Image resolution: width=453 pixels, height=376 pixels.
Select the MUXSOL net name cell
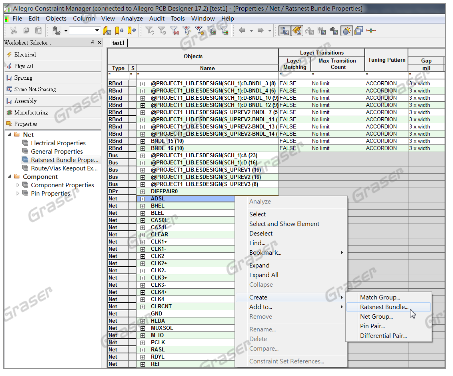coord(162,328)
